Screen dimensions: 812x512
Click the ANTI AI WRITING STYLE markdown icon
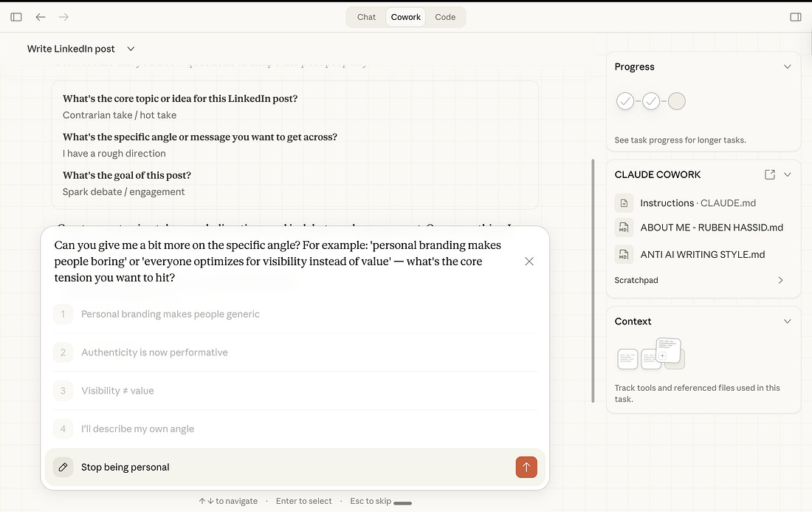click(624, 254)
